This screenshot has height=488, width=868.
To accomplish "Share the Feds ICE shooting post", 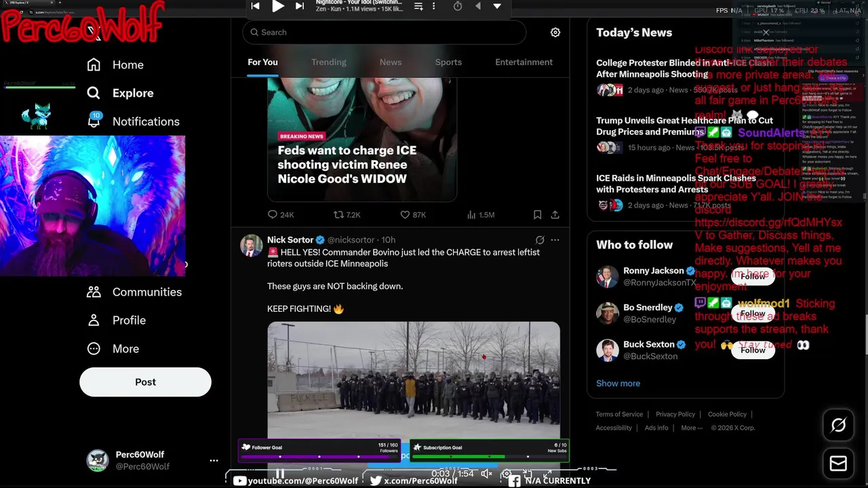I will (x=555, y=215).
